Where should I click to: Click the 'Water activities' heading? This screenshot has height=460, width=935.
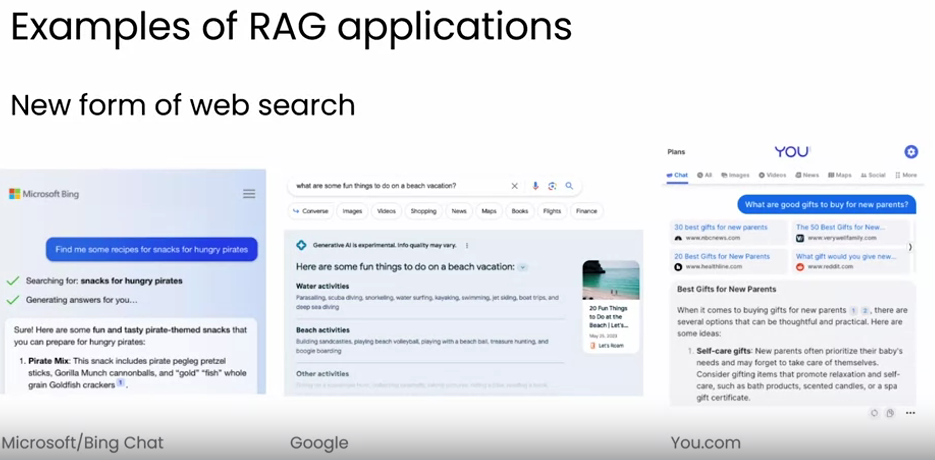[x=323, y=286]
